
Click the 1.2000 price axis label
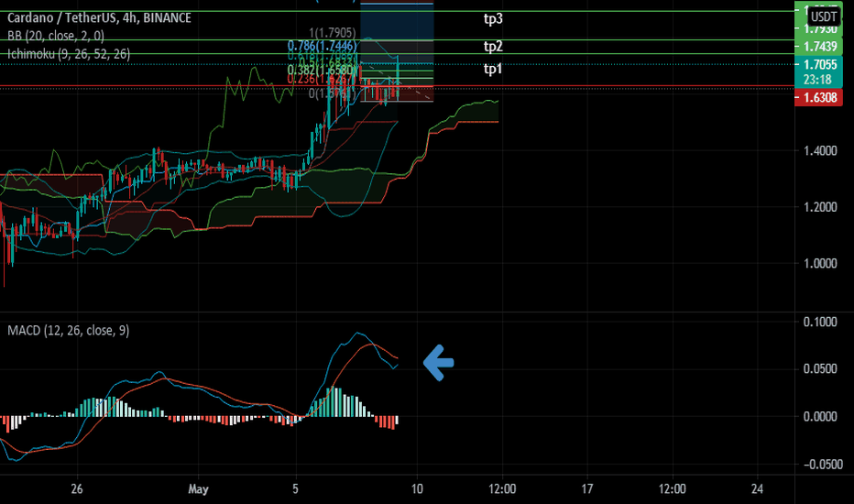(x=820, y=207)
